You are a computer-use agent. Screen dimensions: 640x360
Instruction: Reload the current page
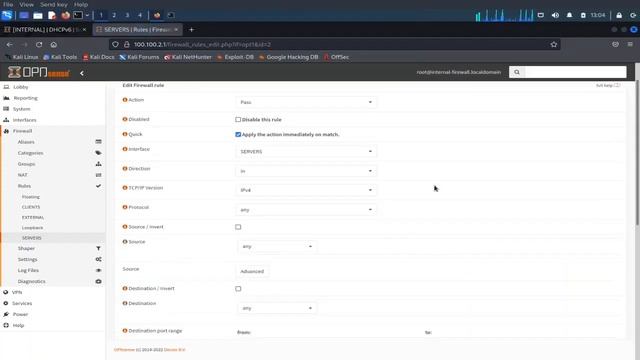pos(39,44)
